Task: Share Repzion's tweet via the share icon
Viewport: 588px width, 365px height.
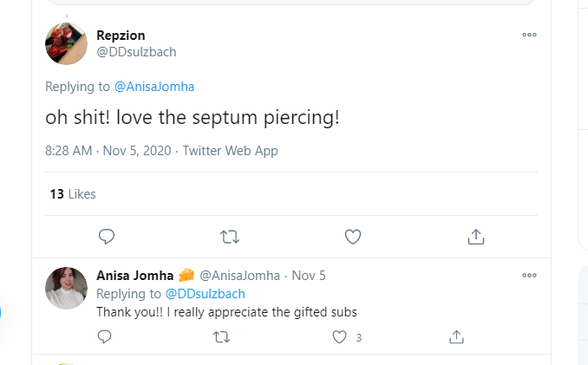Action: click(x=476, y=237)
